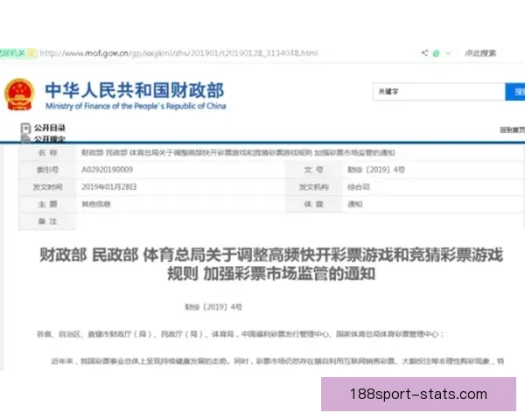Click the 点此搜索 browser search box
The image size is (525, 420).
coord(480,52)
